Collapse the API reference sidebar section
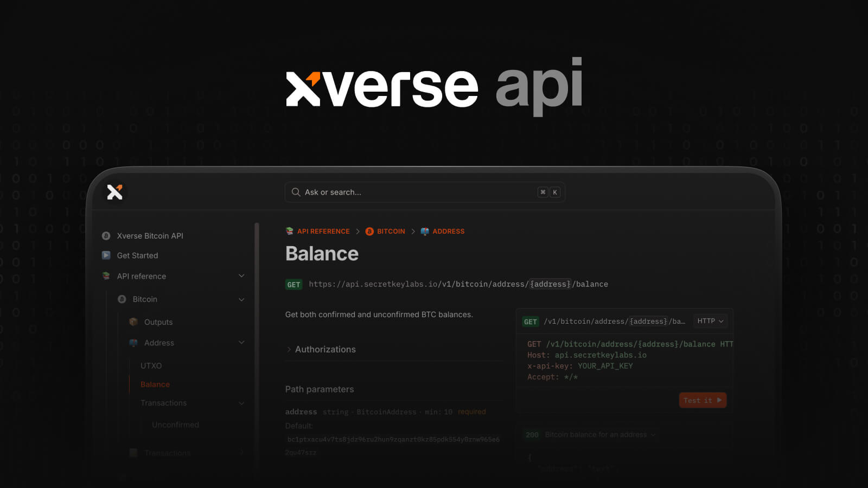 click(x=241, y=276)
